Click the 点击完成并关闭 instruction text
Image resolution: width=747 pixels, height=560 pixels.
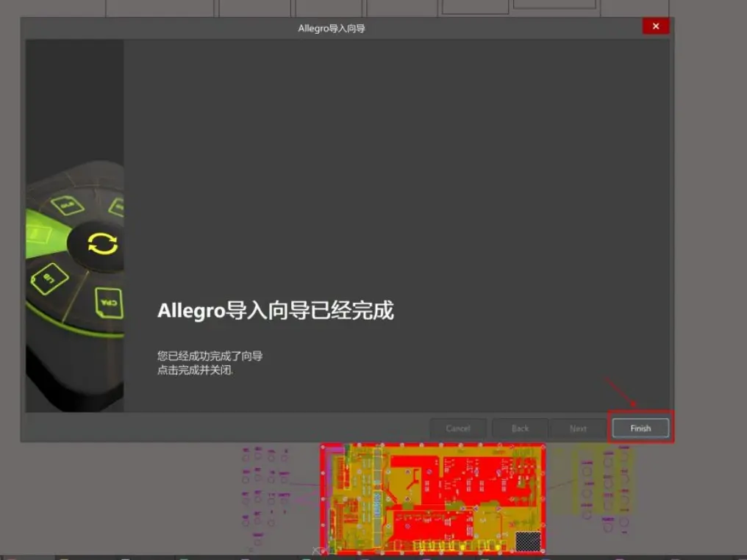pyautogui.click(x=195, y=370)
